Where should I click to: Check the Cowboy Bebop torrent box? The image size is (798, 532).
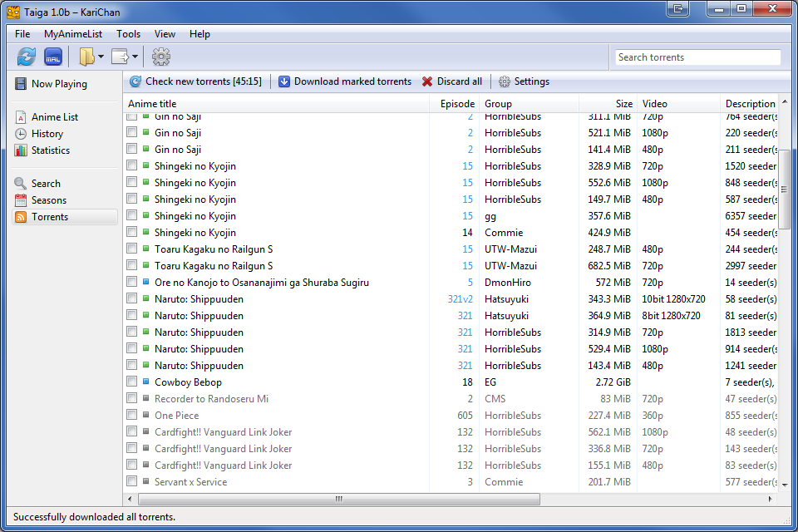132,382
